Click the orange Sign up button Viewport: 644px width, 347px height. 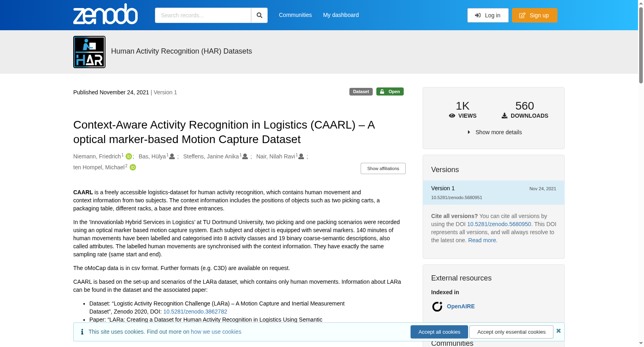click(x=535, y=15)
